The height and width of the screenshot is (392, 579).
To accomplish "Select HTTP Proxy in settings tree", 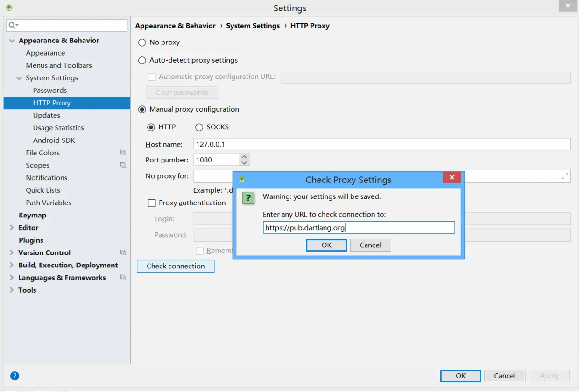I will (67, 103).
